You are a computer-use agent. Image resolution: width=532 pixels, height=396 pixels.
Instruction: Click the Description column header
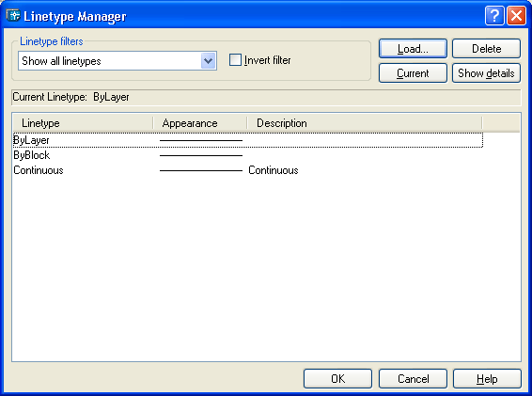364,123
